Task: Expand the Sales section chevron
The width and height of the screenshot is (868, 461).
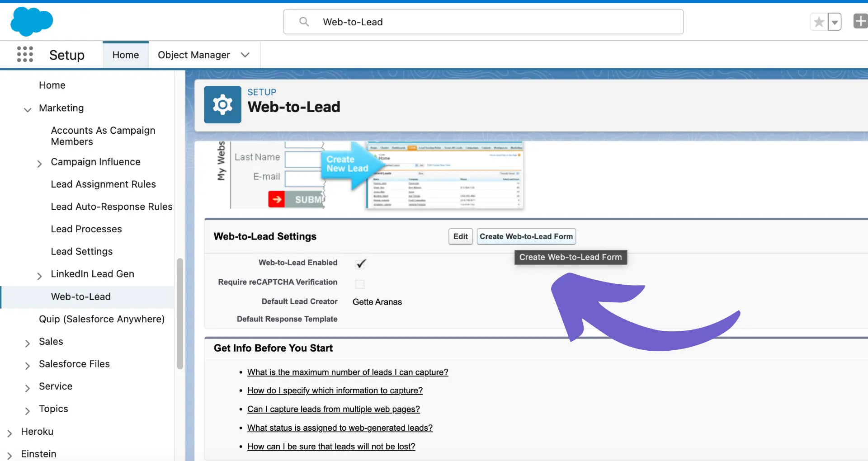Action: click(28, 343)
